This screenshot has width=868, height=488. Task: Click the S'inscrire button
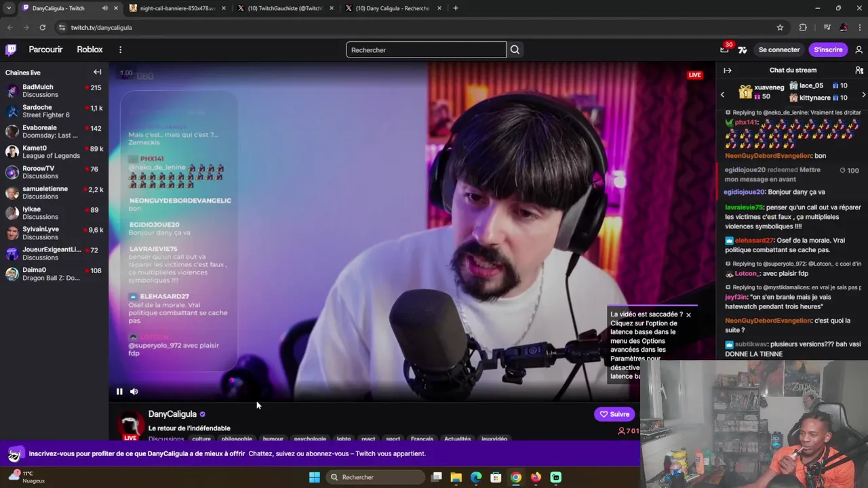[x=828, y=49]
